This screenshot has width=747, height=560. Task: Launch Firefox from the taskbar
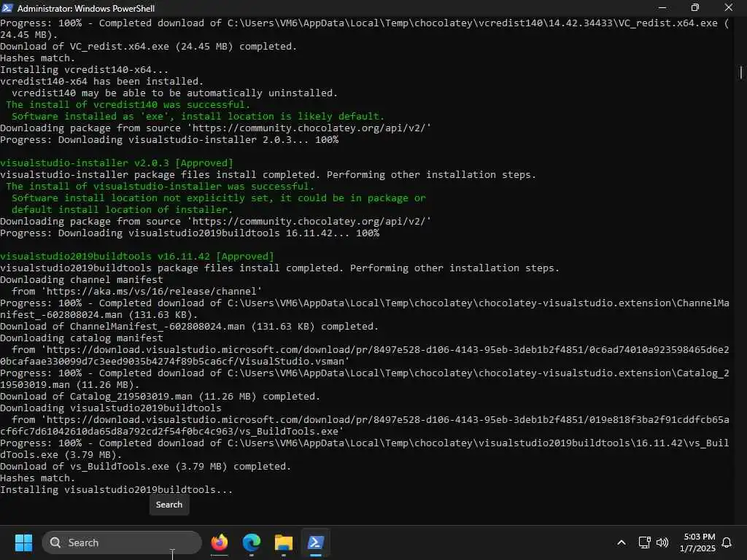click(x=220, y=542)
